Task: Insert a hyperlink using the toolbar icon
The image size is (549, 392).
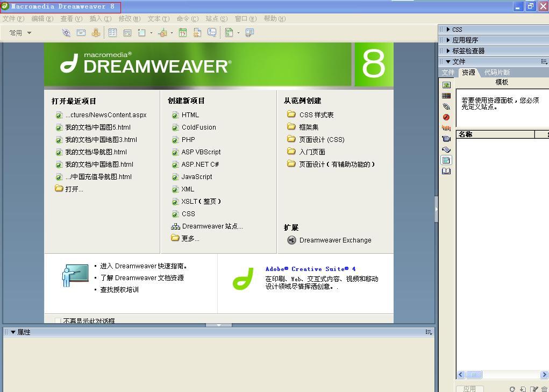Action: 66,32
